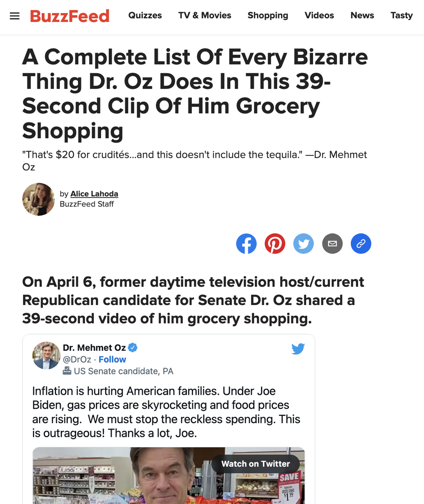The width and height of the screenshot is (424, 504).
Task: Open the TV & Movies section
Action: click(204, 15)
